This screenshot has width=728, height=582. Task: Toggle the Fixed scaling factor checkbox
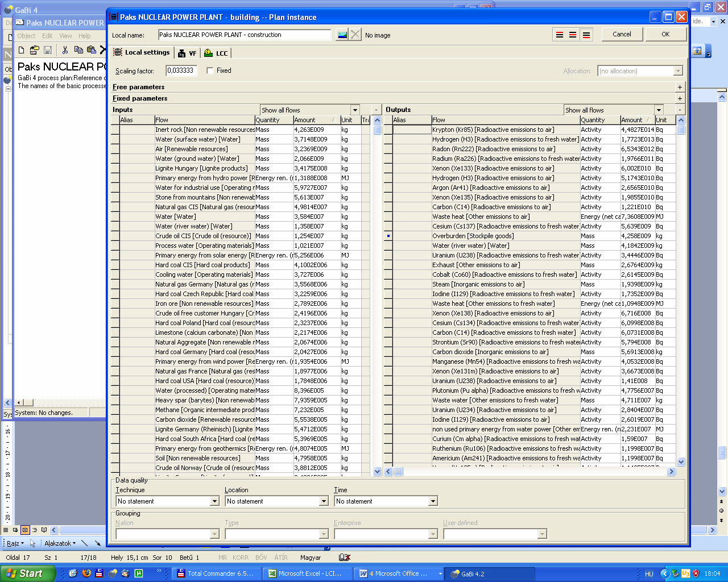coord(210,70)
